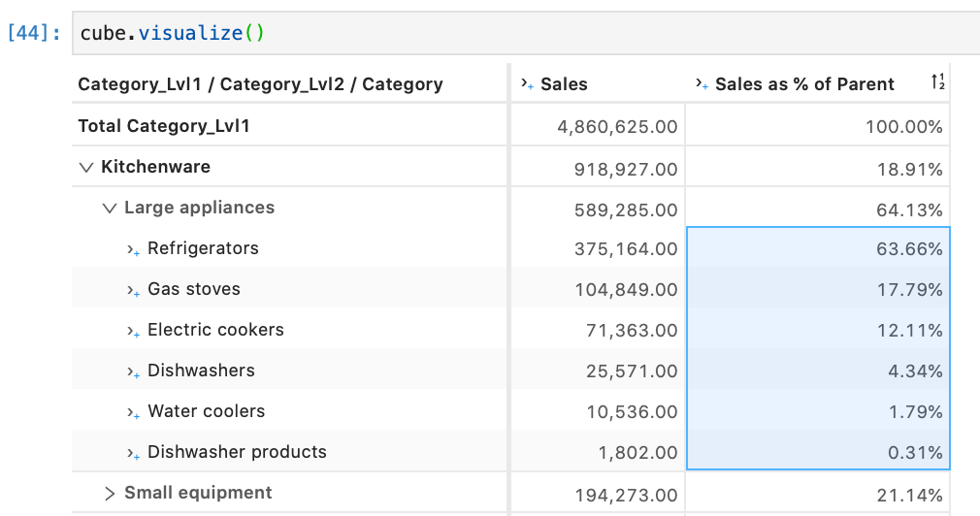Select the 4,860,625.00 total sales cell
The height and width of the screenshot is (516, 980).
point(617,127)
